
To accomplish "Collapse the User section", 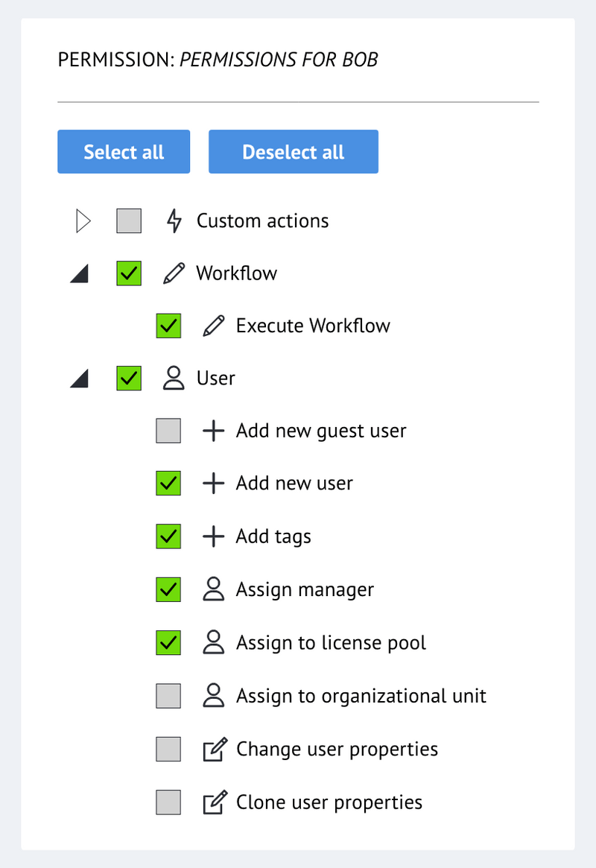I will tap(80, 378).
